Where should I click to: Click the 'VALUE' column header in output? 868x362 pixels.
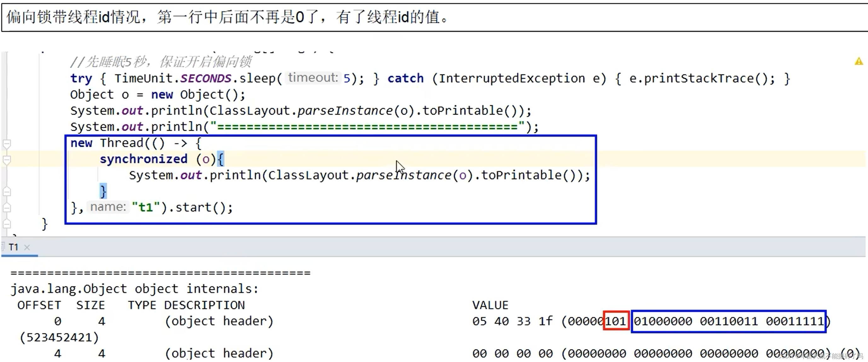[490, 305]
